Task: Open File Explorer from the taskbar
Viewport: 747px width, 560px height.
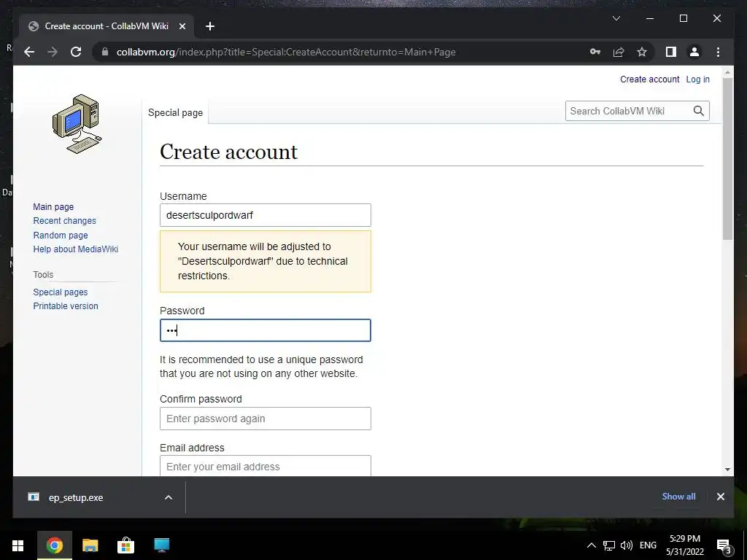Action: [90, 545]
